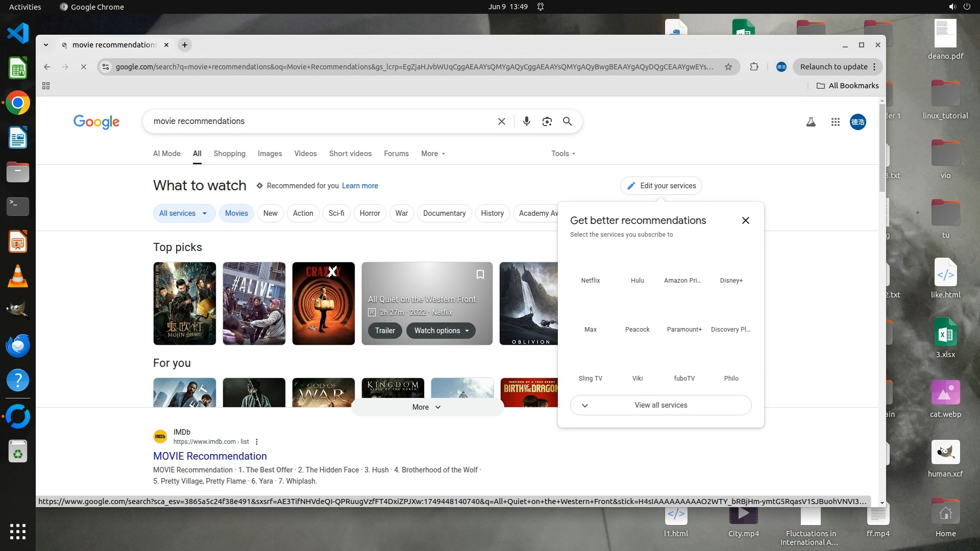Image resolution: width=980 pixels, height=551 pixels.
Task: Click the voice search microphone icon
Action: (526, 121)
